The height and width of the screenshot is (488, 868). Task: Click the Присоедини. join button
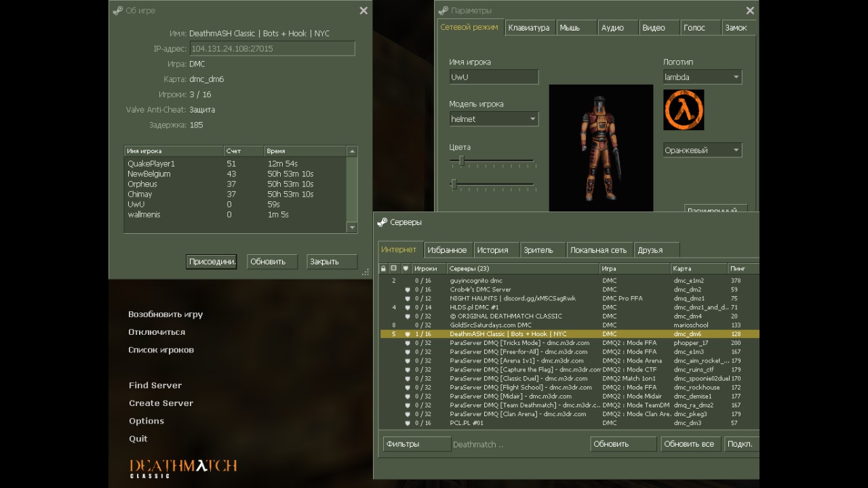212,262
